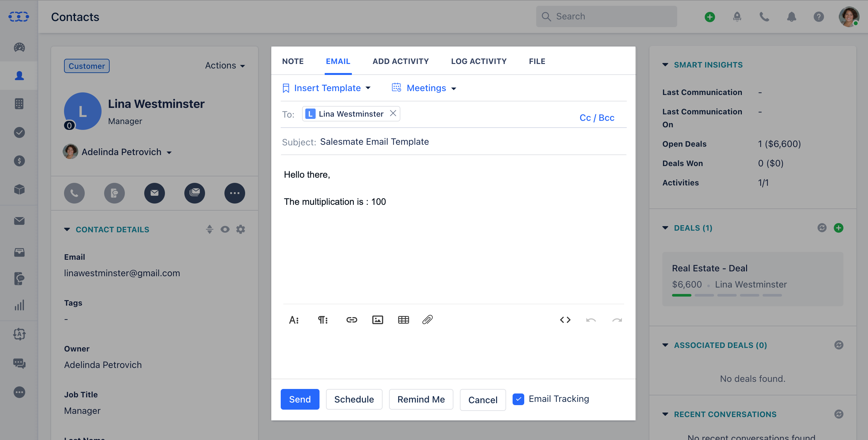Open the NOTE tab

coord(293,61)
